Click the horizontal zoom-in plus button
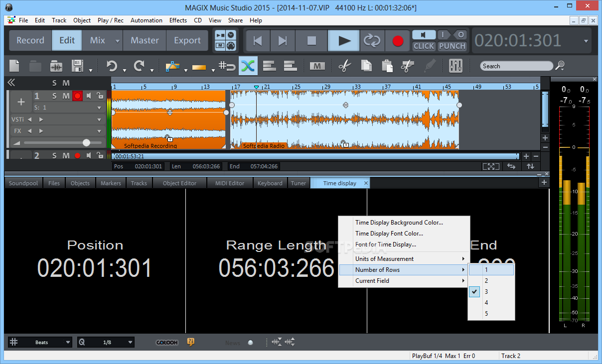Viewport: 602px width, 364px height. 526,156
